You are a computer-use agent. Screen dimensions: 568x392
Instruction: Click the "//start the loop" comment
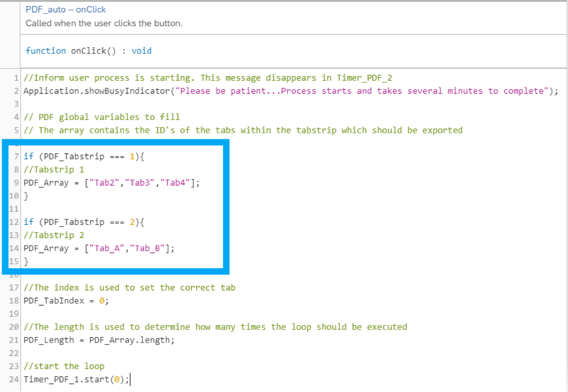63,366
